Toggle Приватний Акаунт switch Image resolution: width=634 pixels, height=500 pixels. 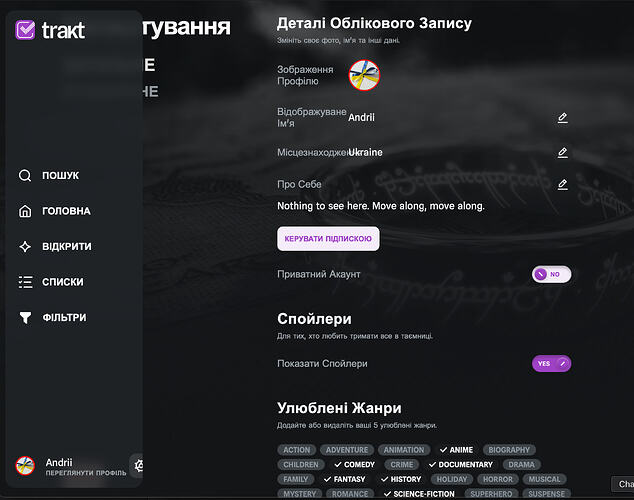552,274
